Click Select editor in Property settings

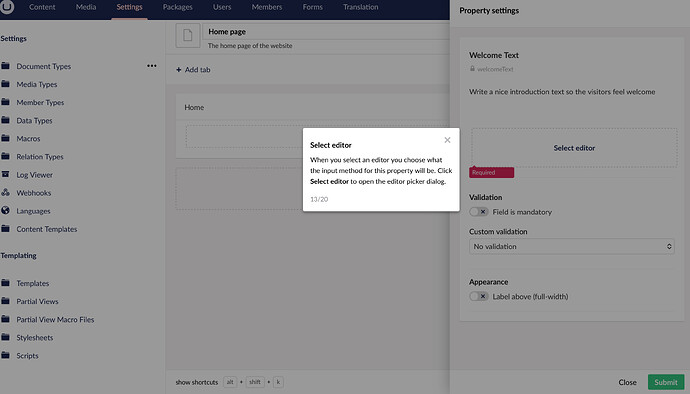pos(574,148)
